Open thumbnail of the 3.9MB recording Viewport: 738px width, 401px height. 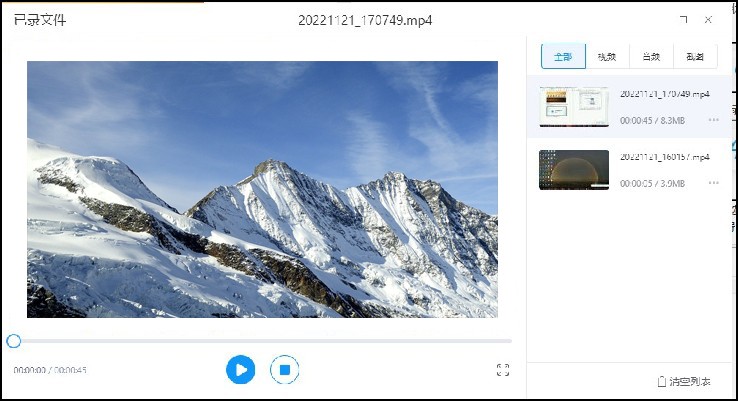coord(574,170)
